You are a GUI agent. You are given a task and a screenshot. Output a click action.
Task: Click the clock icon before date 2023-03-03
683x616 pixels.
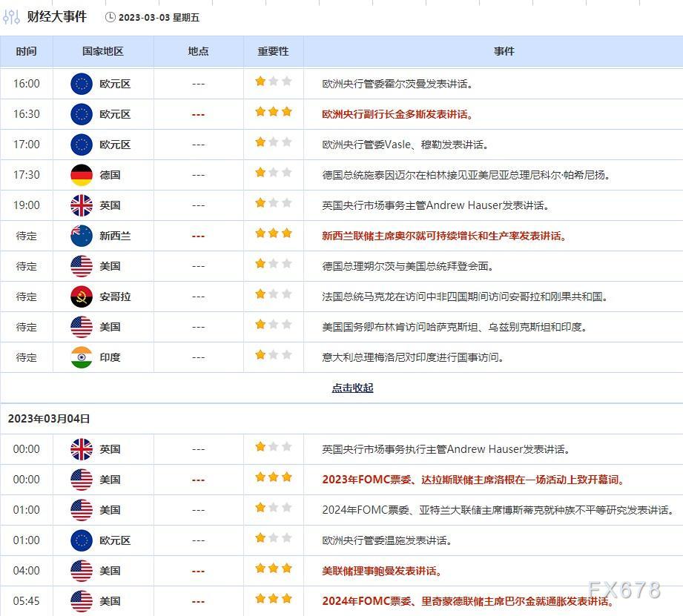pyautogui.click(x=110, y=17)
